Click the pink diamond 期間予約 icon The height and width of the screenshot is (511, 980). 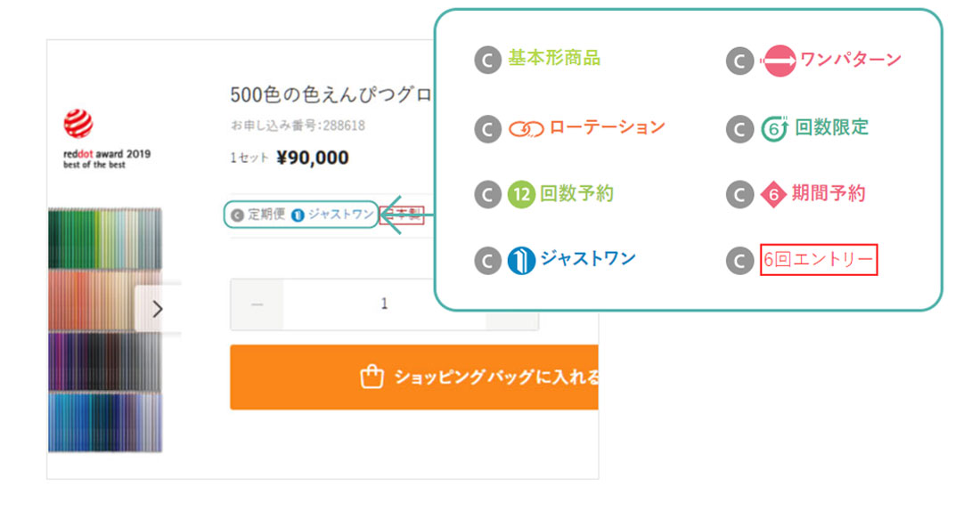(x=773, y=194)
